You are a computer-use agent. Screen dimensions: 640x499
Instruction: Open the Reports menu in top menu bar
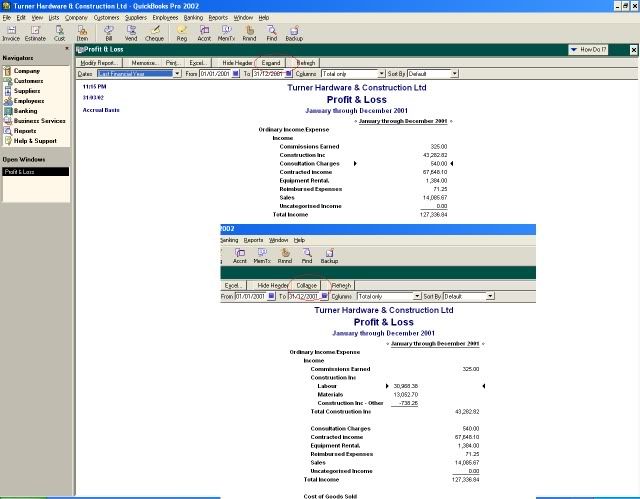[218, 18]
